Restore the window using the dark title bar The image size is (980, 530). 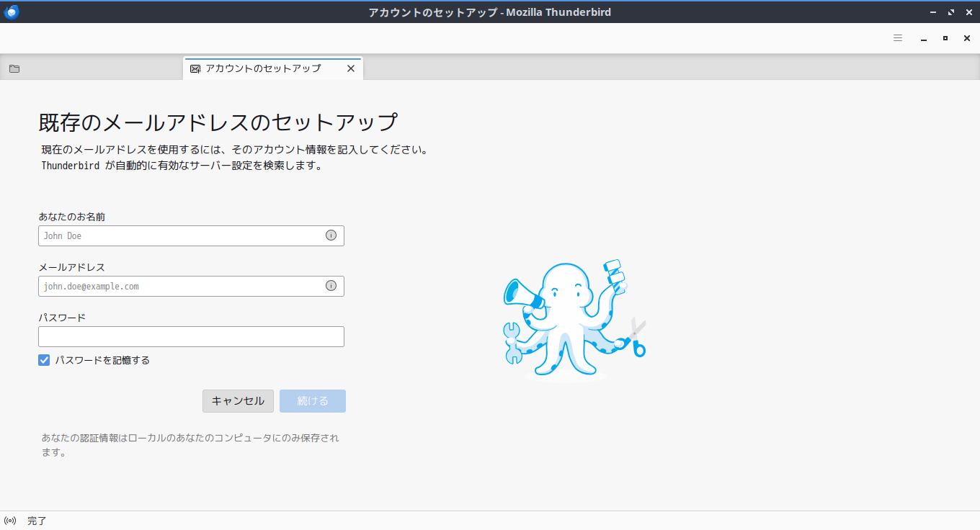(x=951, y=12)
